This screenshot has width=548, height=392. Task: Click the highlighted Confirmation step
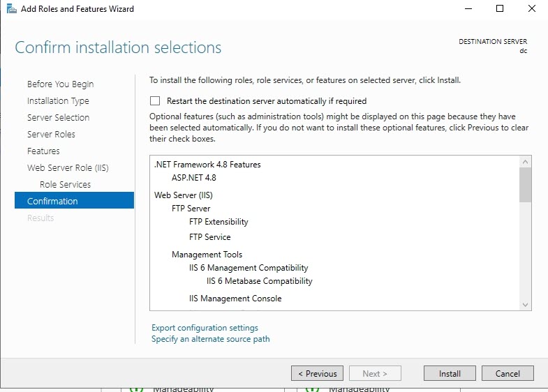tap(52, 201)
